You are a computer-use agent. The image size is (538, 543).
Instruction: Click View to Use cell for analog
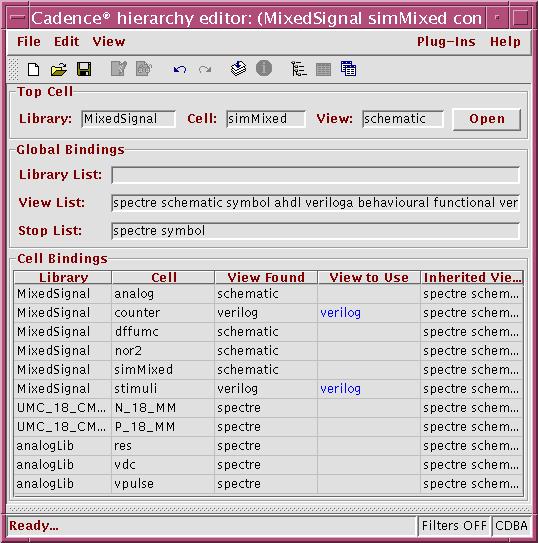[369, 294]
